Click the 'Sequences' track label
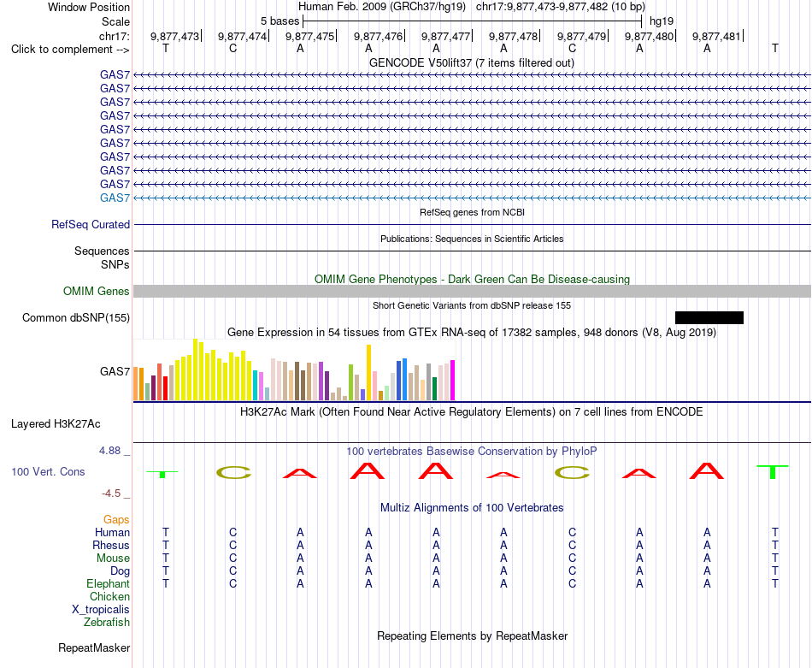 click(102, 251)
